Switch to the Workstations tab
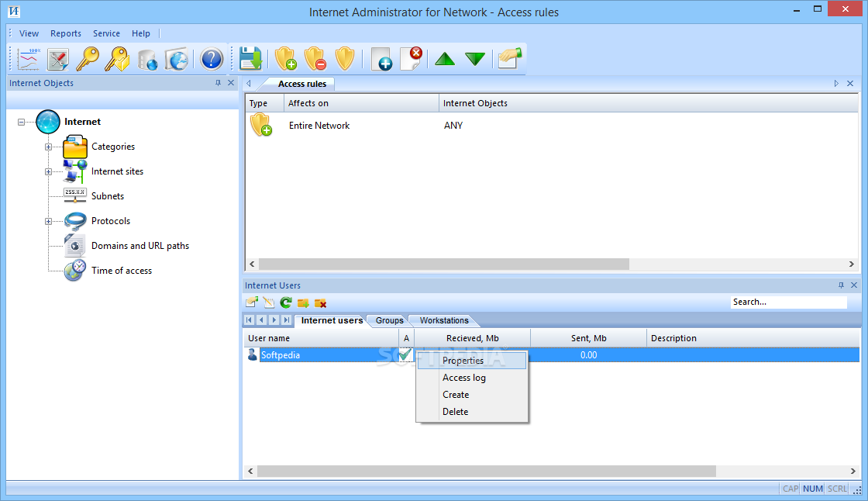Viewport: 868px width, 501px height. coord(444,321)
